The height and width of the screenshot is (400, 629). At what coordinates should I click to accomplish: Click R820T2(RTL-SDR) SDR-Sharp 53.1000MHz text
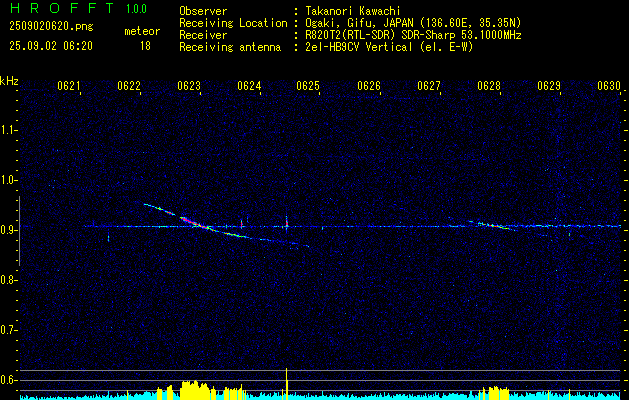[x=413, y=35]
